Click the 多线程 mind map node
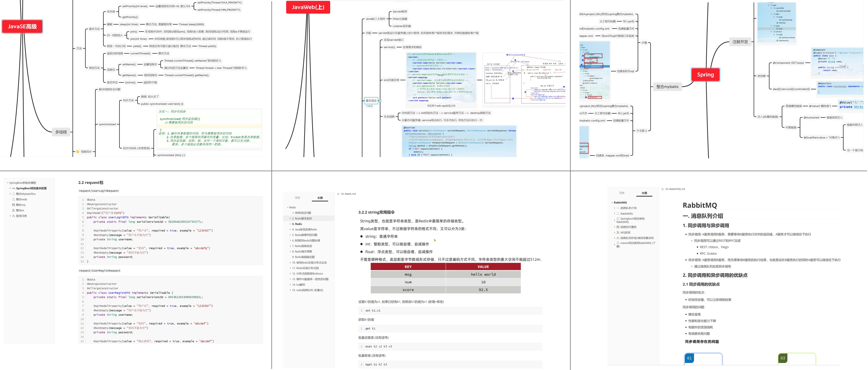This screenshot has width=868, height=370. point(61,132)
